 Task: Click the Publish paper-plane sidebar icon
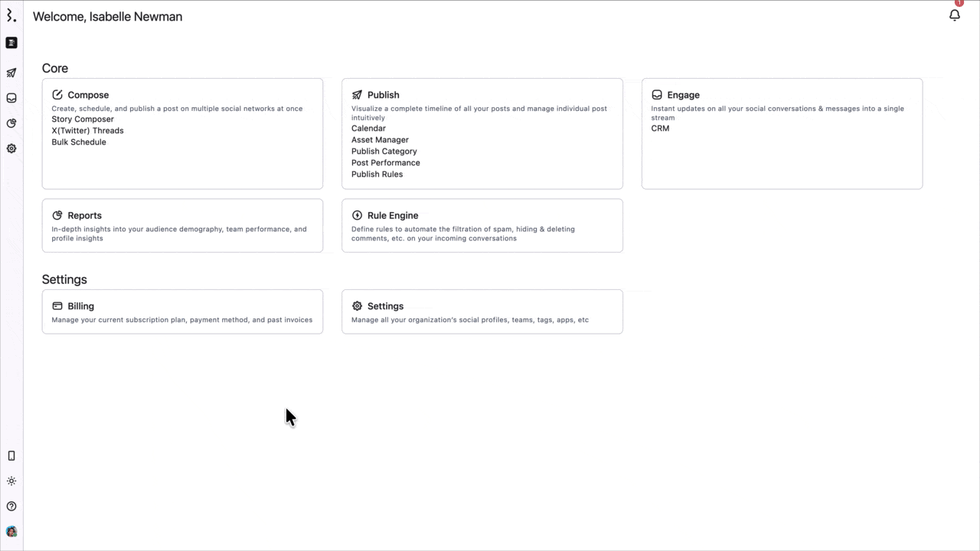(11, 73)
